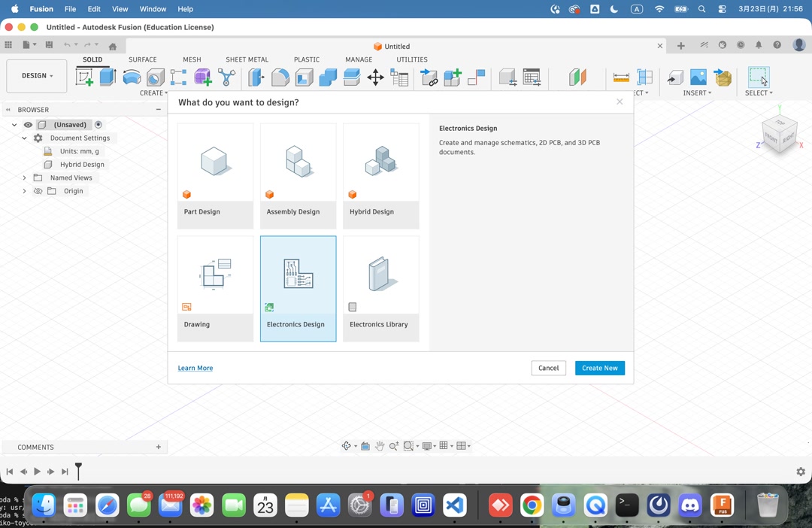Select the Fillet tool icon
The width and height of the screenshot is (812, 528).
tap(280, 77)
